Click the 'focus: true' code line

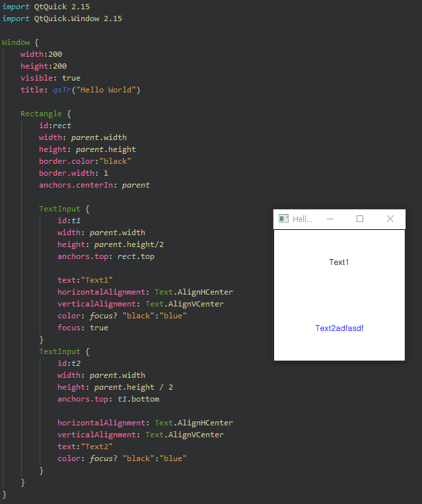83,328
